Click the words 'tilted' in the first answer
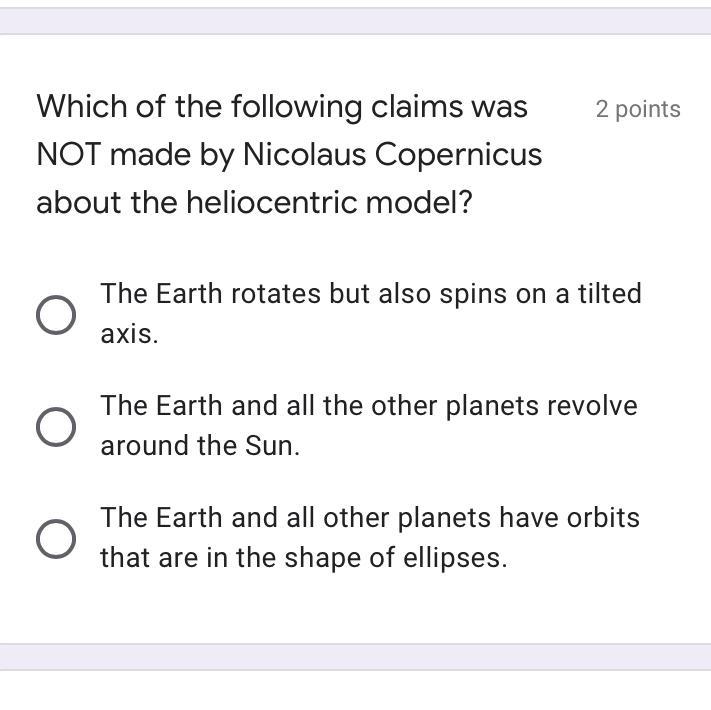This screenshot has width=711, height=710. [609, 294]
